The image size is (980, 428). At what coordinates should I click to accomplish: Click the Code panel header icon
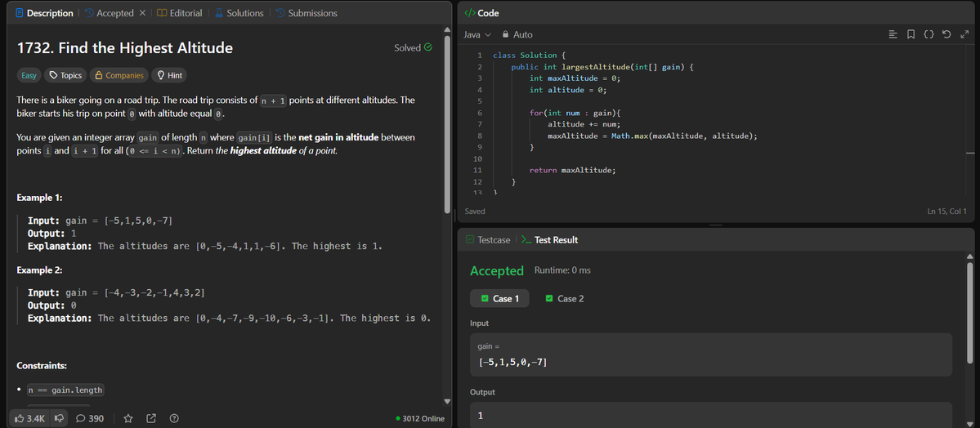(470, 13)
